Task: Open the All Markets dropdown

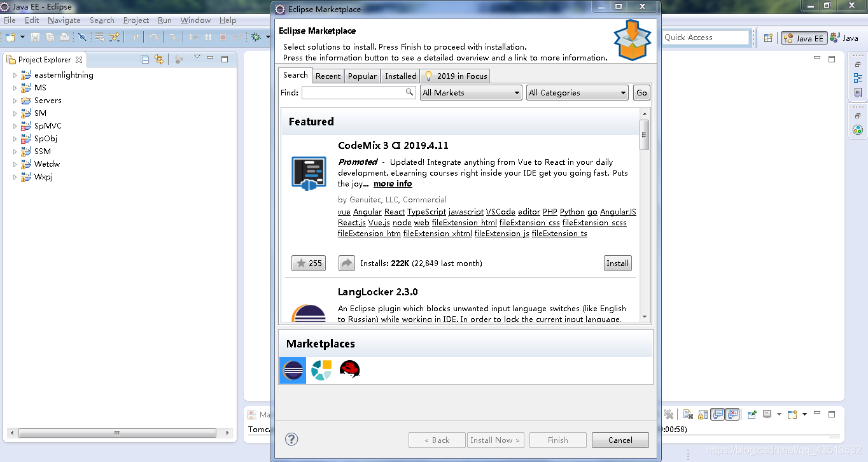Action: click(471, 92)
